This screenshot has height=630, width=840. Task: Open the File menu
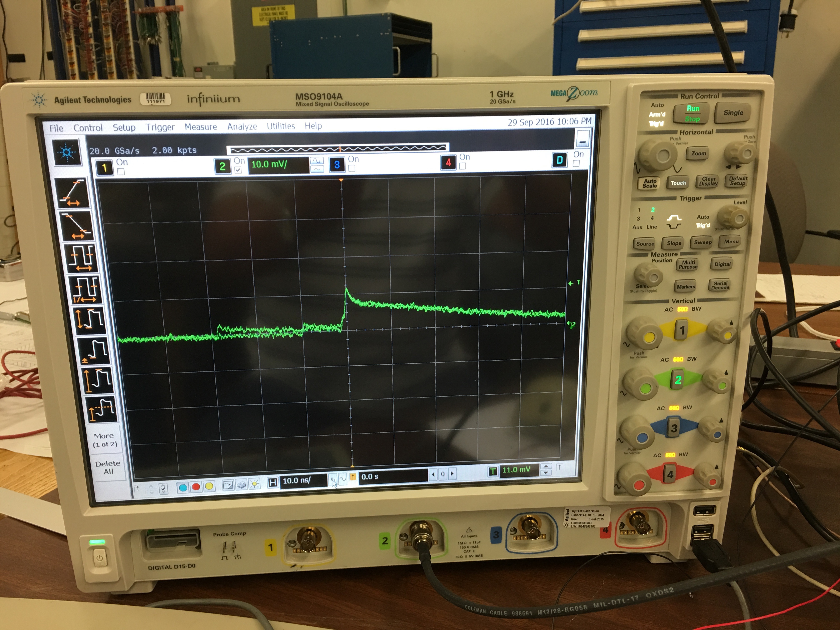pos(56,128)
